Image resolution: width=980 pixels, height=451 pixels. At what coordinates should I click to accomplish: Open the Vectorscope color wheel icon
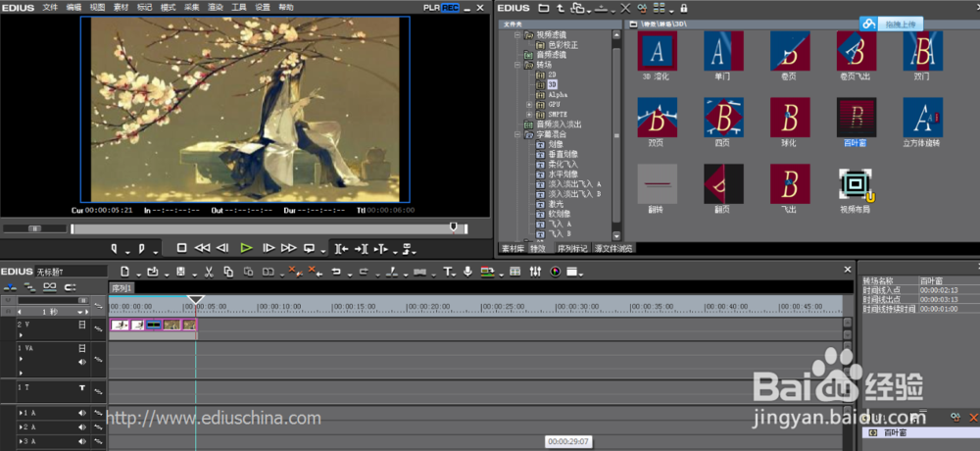[555, 272]
